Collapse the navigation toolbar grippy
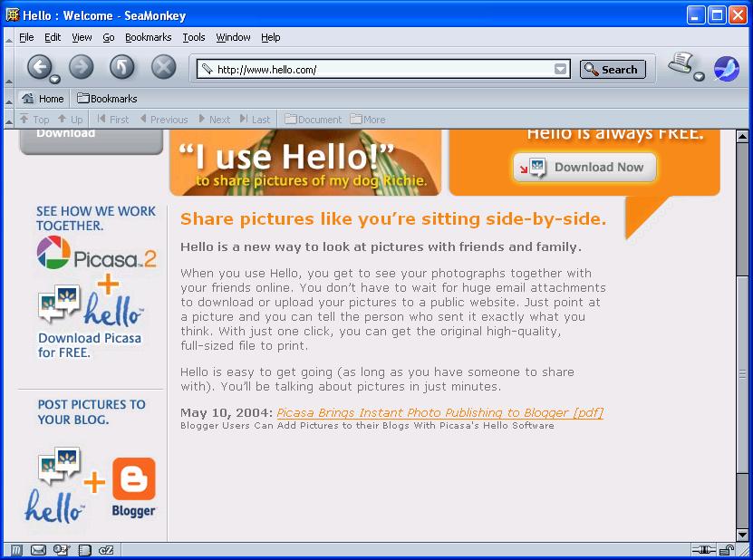This screenshot has width=753, height=560. (x=9, y=68)
